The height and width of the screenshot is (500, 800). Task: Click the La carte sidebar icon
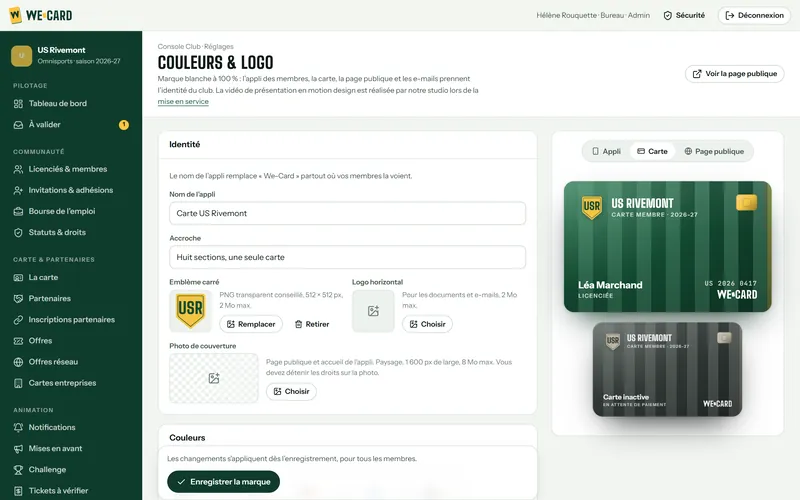(18, 278)
